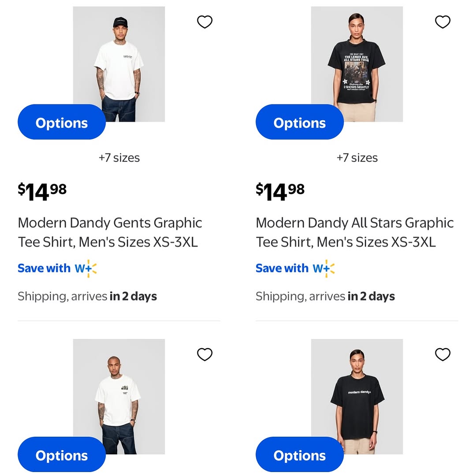Image resolution: width=476 pixels, height=476 pixels.
Task: Show "+7 sizes" for the All Stars Tee
Action: coord(357,158)
